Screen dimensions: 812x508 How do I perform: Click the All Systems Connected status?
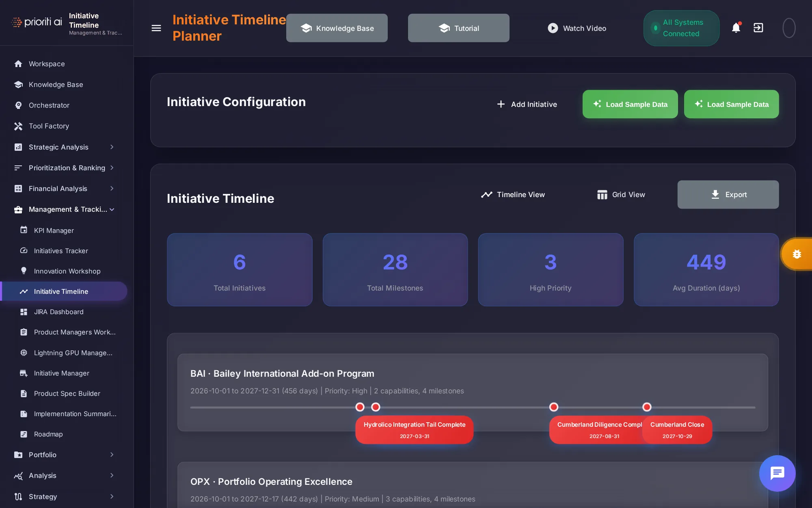pos(681,28)
